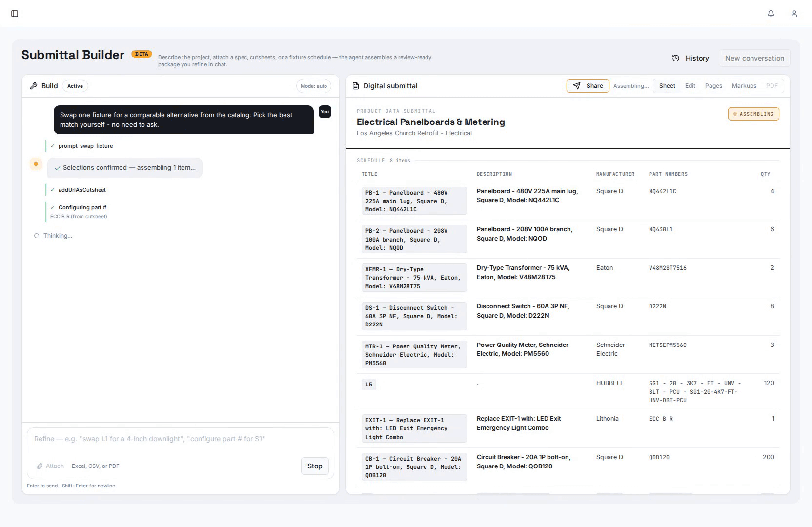Click the PB-1 Panelboard title chip

point(414,201)
